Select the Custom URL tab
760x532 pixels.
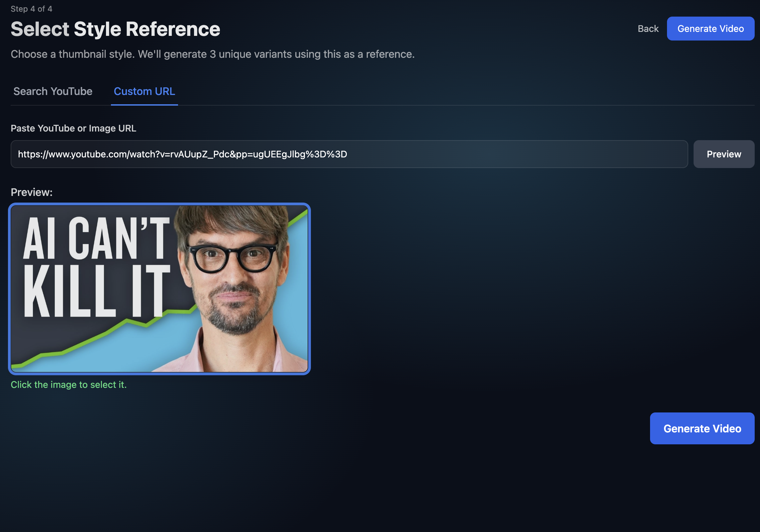pyautogui.click(x=144, y=91)
